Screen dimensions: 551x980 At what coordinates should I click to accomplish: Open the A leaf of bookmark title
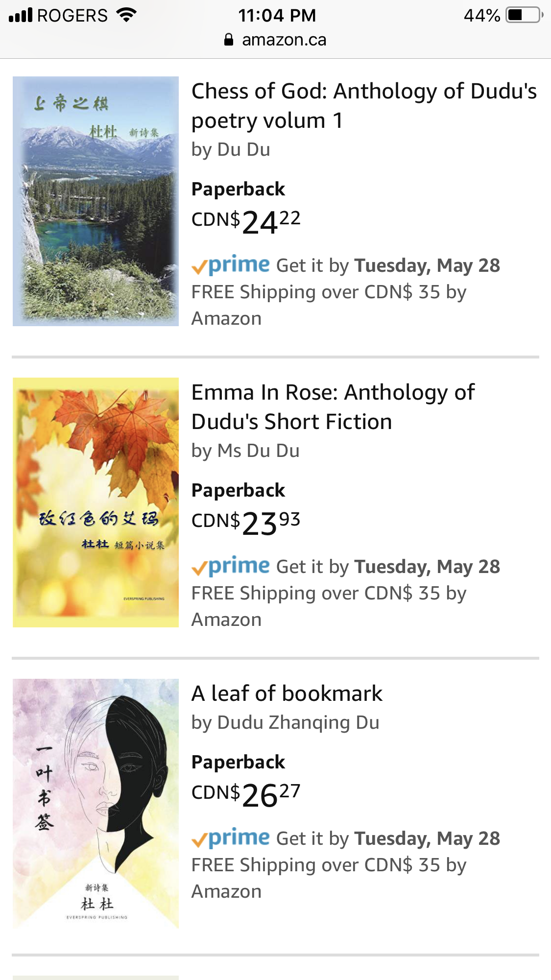point(287,693)
